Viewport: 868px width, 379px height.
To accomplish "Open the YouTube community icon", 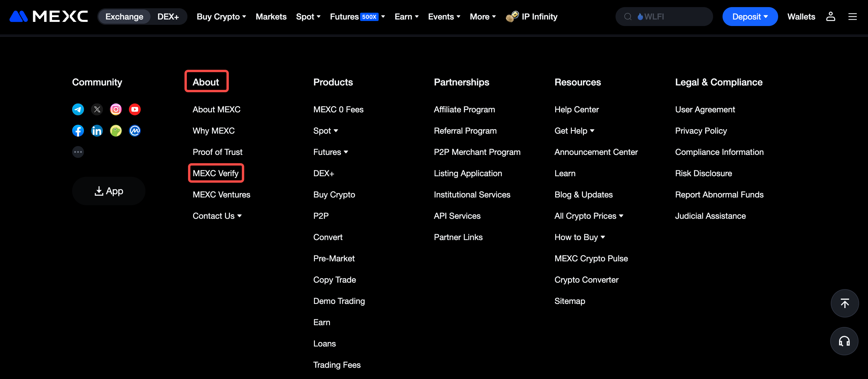I will pyautogui.click(x=135, y=109).
